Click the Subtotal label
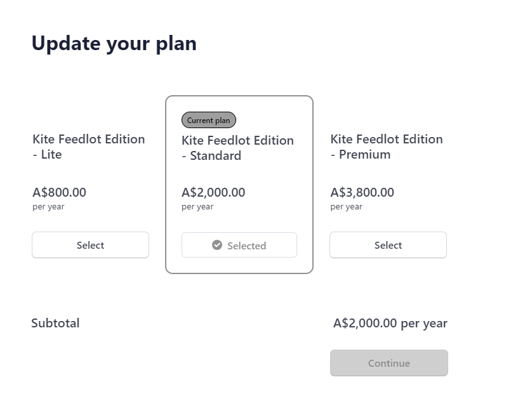511x420 pixels. click(55, 323)
